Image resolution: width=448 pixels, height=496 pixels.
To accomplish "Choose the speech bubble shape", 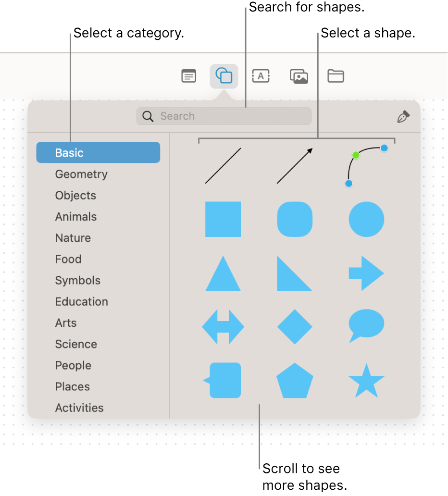I will point(366,326).
